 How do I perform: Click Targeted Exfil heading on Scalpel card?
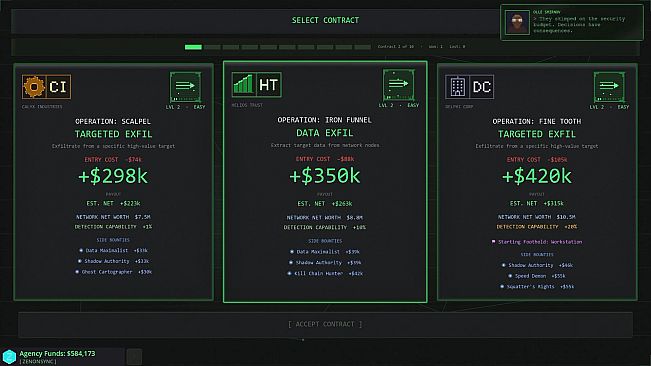[x=113, y=134]
